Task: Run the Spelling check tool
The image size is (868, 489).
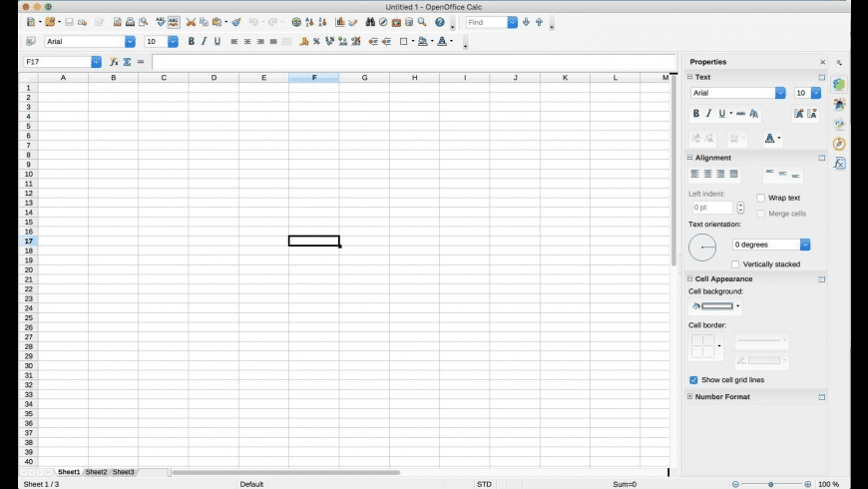Action: 160,22
